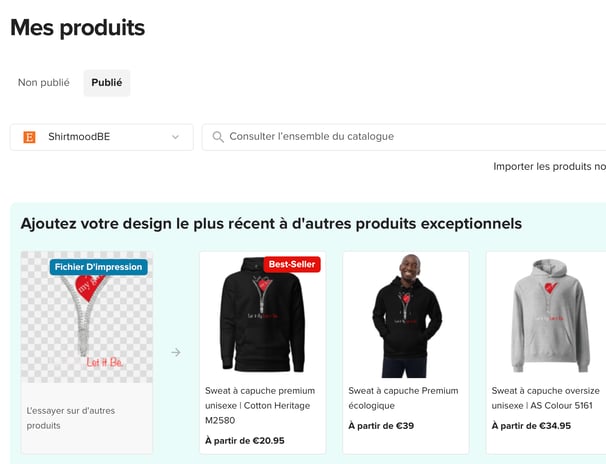Click Sweat à capuche Premium écologique title

403,398
